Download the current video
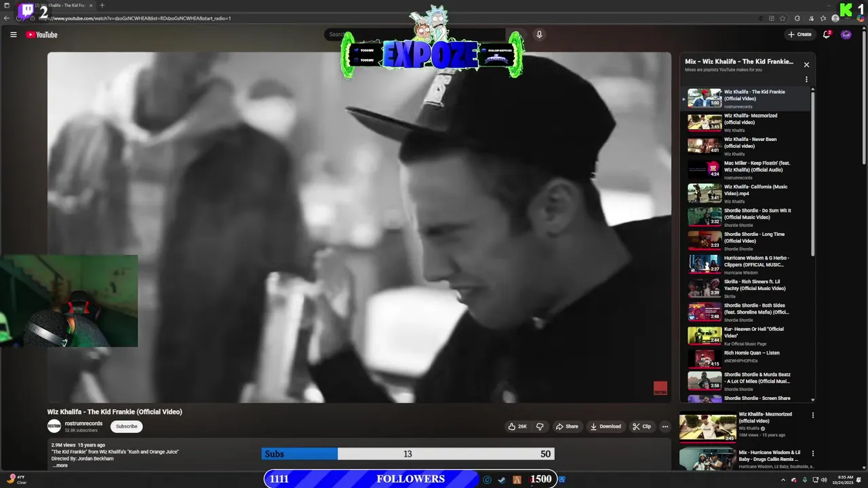This screenshot has width=868, height=488. 606,426
